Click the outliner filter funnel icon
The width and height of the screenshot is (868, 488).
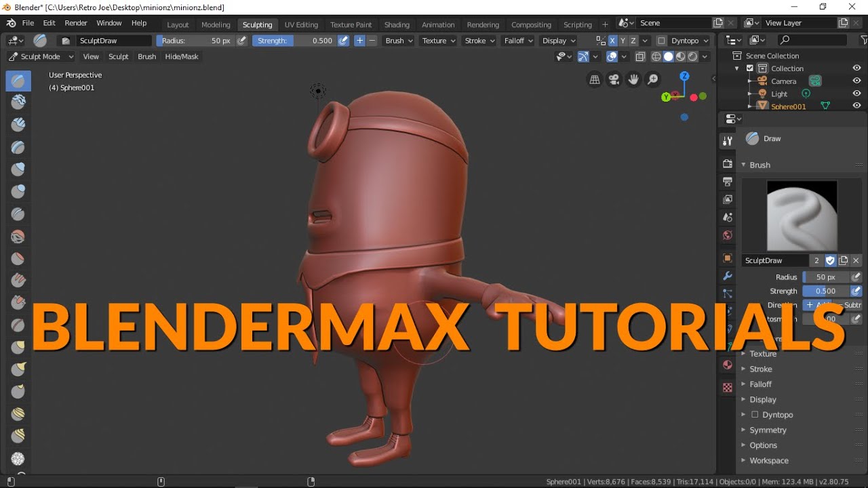point(865,40)
